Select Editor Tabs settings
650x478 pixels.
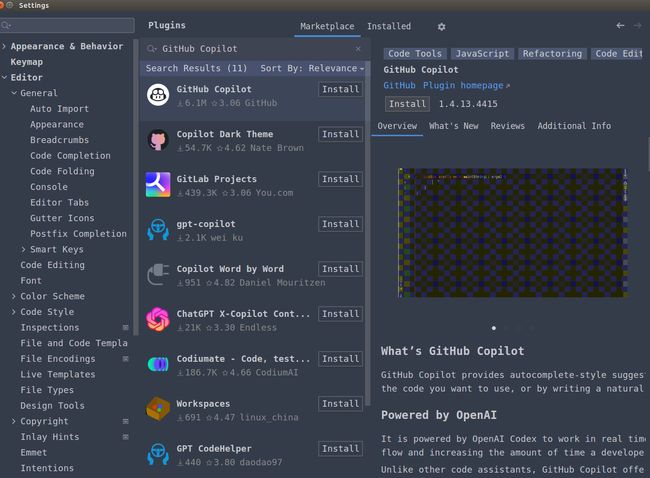click(59, 202)
